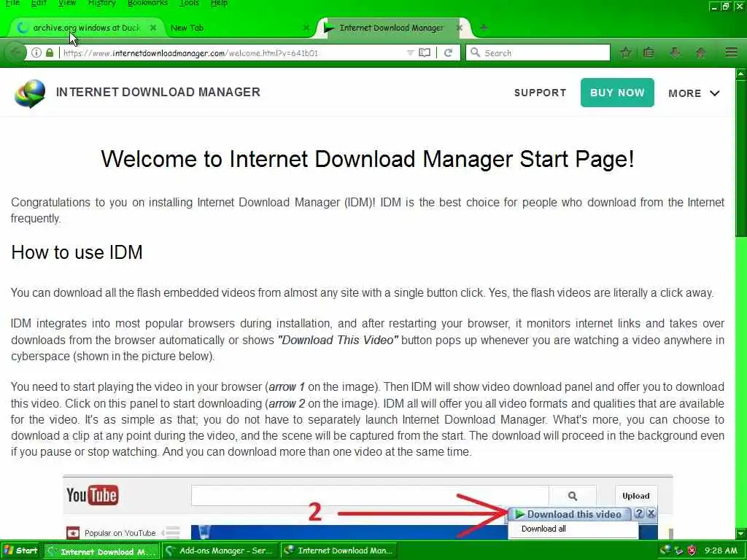The image size is (747, 560).
Task: Open the SUPPORT link
Action: click(x=541, y=93)
